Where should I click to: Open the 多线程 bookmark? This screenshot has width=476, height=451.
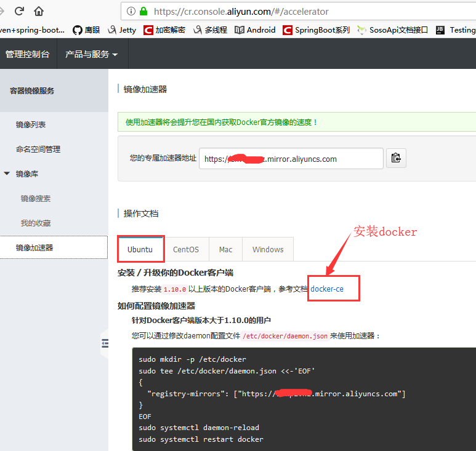pyautogui.click(x=211, y=30)
